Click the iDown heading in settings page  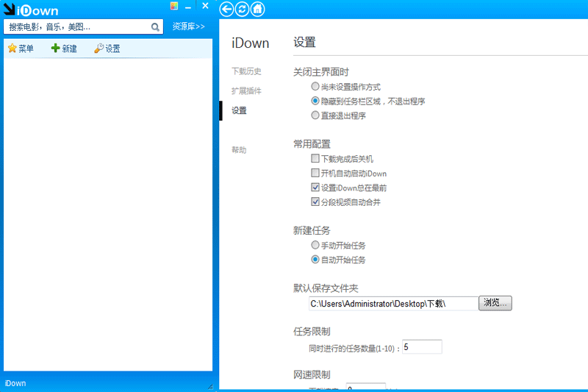point(251,43)
